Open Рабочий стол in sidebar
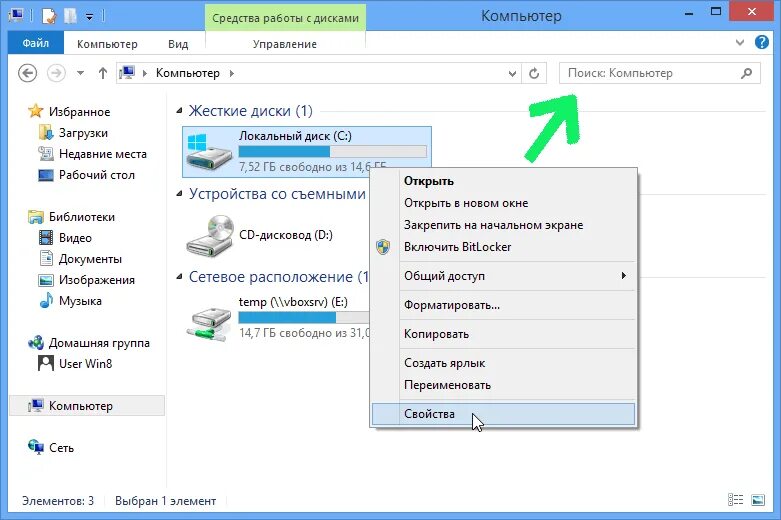The height and width of the screenshot is (520, 781). [97, 175]
